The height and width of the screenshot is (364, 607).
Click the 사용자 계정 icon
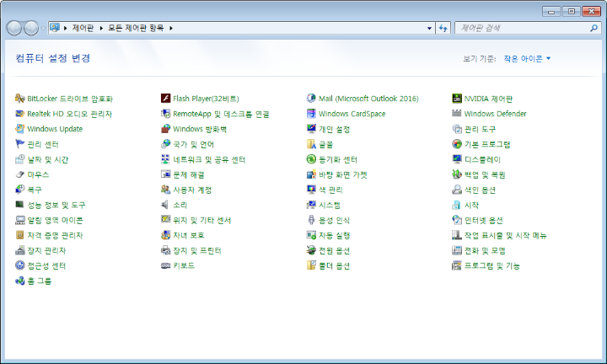pos(166,190)
